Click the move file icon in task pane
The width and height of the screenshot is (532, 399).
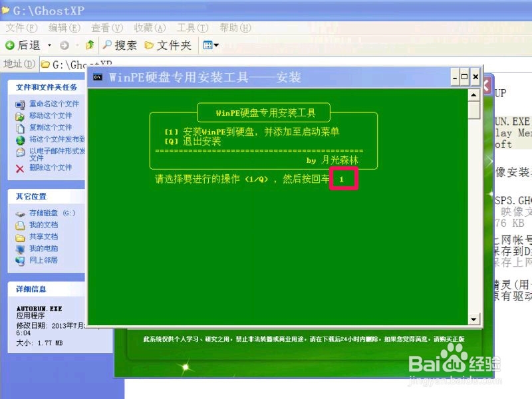click(x=20, y=116)
